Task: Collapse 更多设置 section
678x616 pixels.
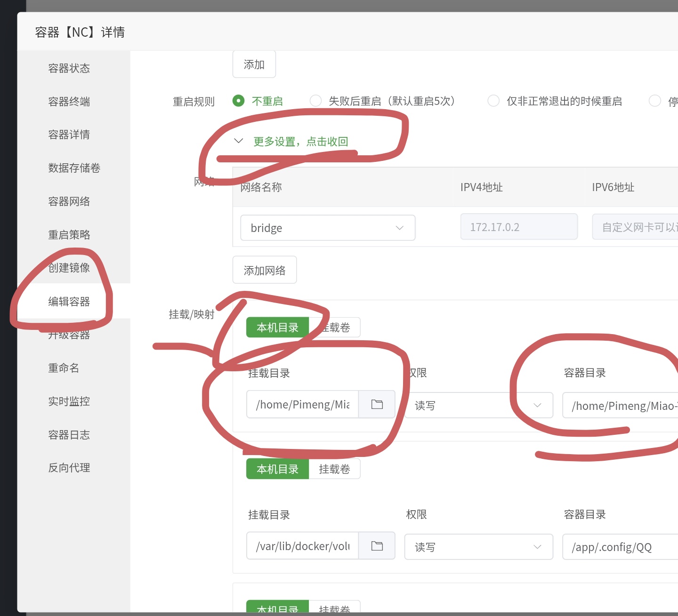Action: [300, 141]
